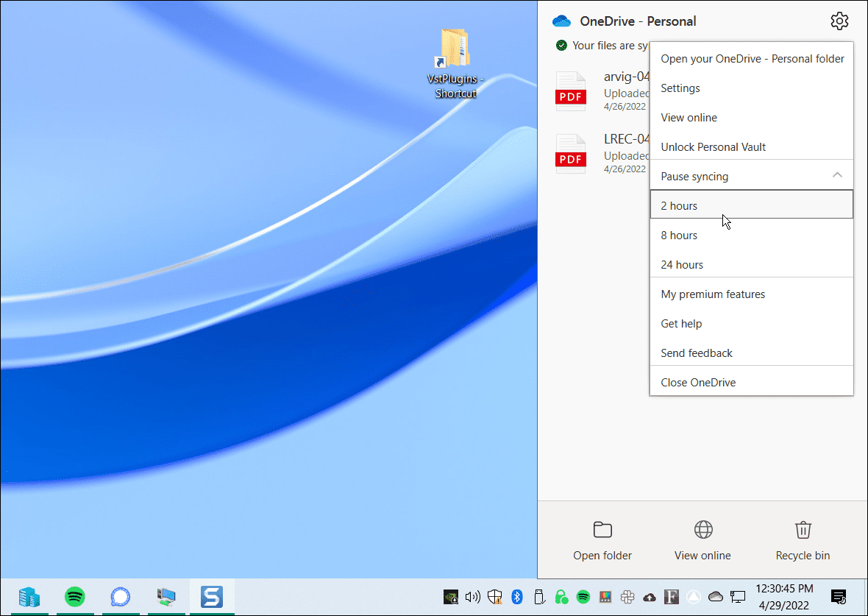The width and height of the screenshot is (868, 616).
Task: Pause syncing for 8 hours
Action: (752, 235)
